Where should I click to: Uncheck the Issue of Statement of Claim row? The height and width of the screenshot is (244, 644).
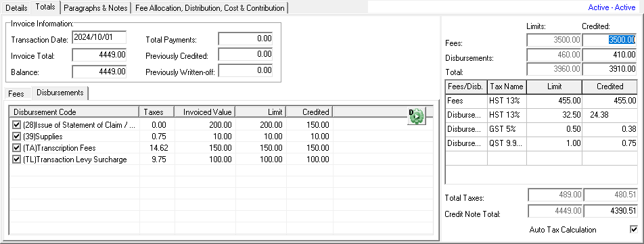[x=16, y=125]
